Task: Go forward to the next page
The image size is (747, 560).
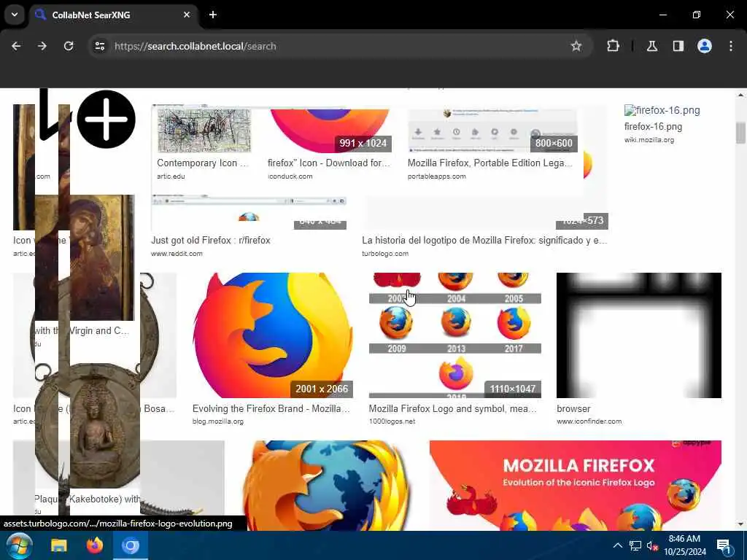Action: (42, 46)
